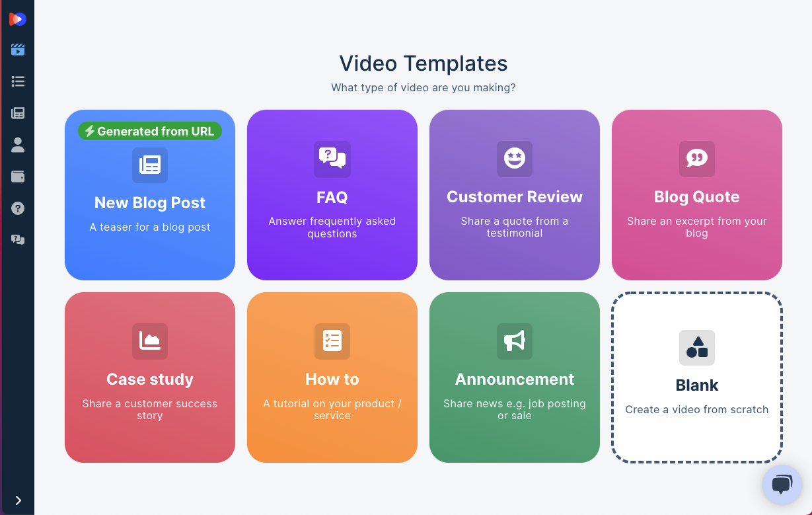This screenshot has width=812, height=515.
Task: Open the feedback chat icon in sidebar
Action: [17, 239]
